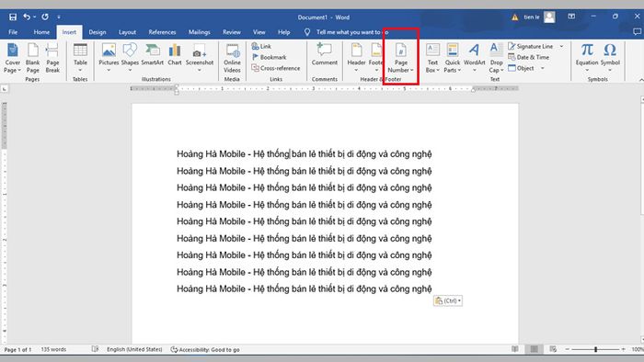Click the Bookmark link option

coord(269,57)
